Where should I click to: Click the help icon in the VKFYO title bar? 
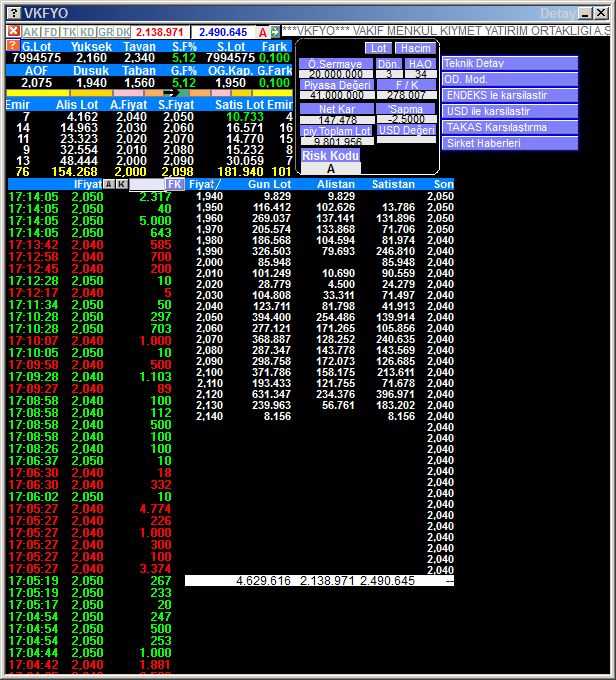[x=14, y=13]
